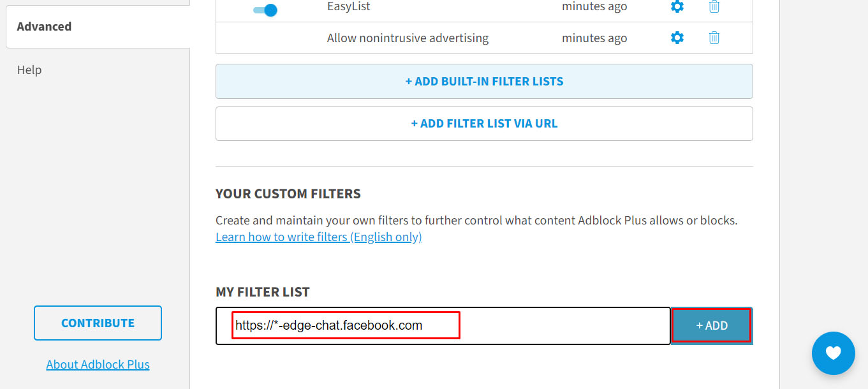Click the EasyList list name
Screen dimensions: 868x389
tap(348, 6)
